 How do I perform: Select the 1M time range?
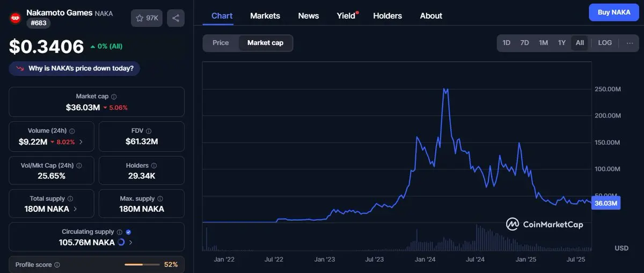543,43
